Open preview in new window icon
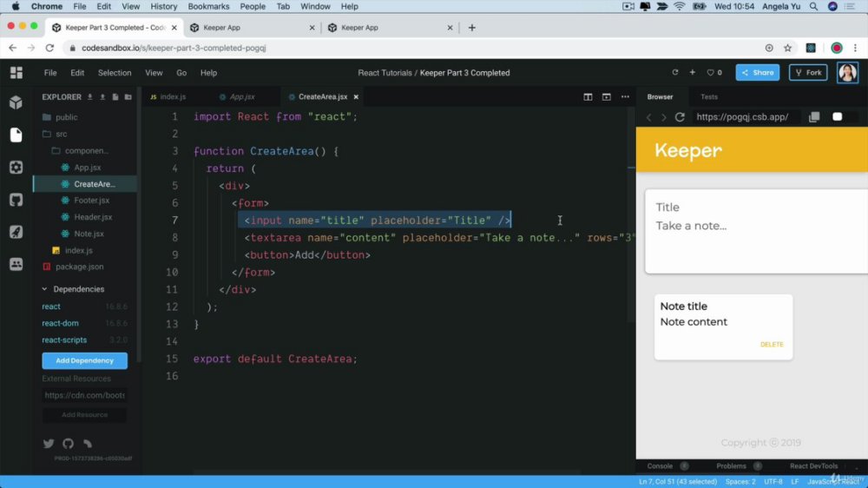Image resolution: width=868 pixels, height=488 pixels. click(x=814, y=117)
